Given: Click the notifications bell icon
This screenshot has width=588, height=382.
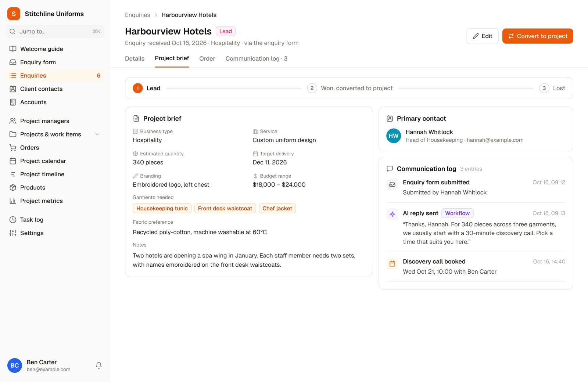Looking at the screenshot, I should [99, 365].
